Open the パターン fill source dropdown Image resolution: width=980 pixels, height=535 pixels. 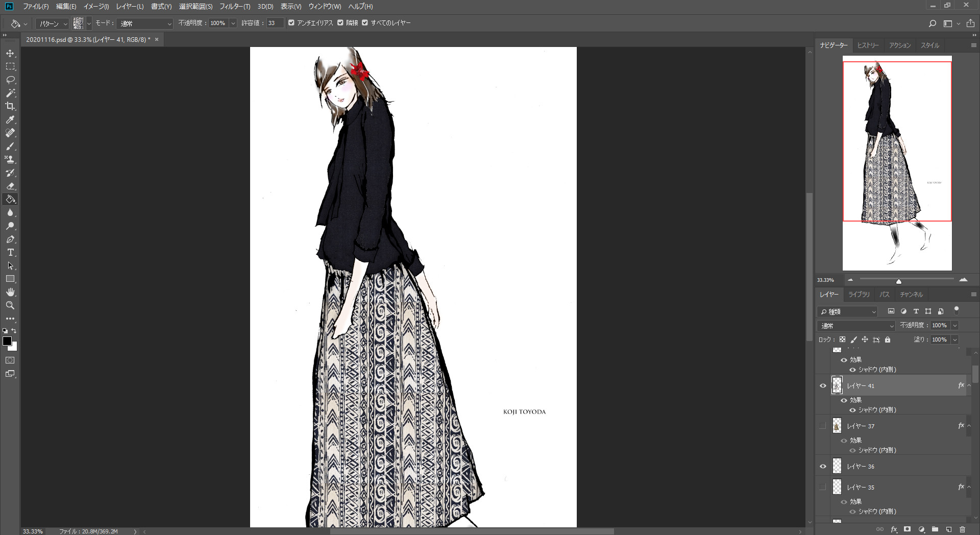53,23
